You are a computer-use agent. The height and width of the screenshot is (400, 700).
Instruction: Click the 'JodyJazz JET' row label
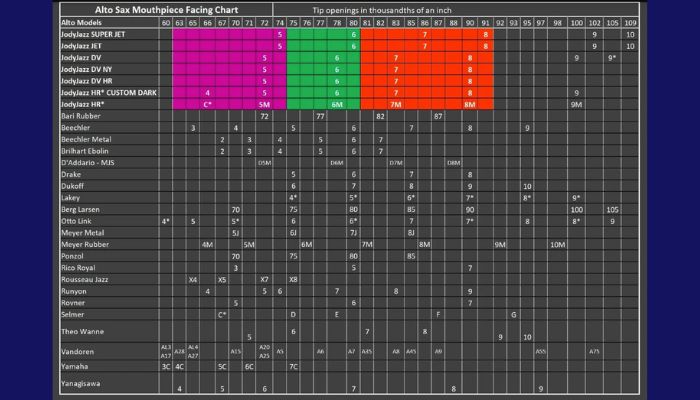pos(81,46)
